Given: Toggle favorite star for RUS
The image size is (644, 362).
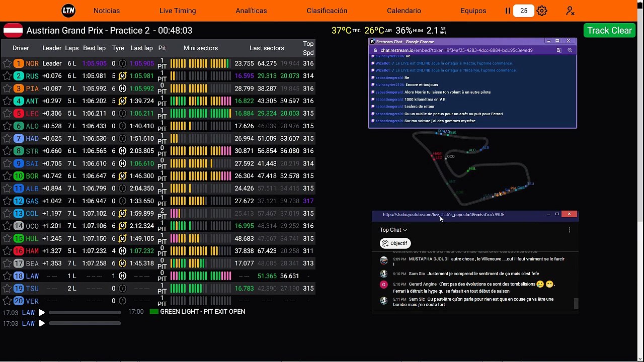Looking at the screenshot, I should (x=7, y=76).
